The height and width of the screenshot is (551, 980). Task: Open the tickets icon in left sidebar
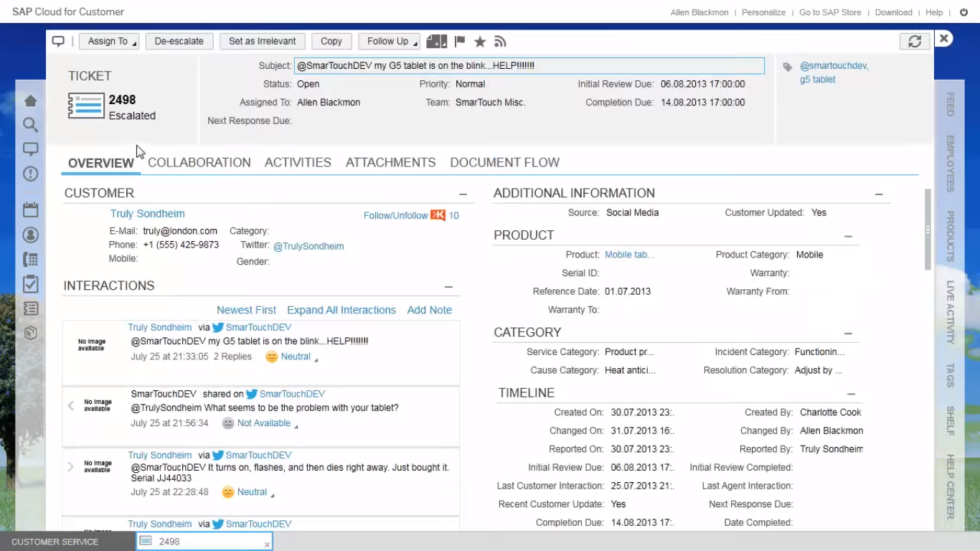(x=30, y=309)
